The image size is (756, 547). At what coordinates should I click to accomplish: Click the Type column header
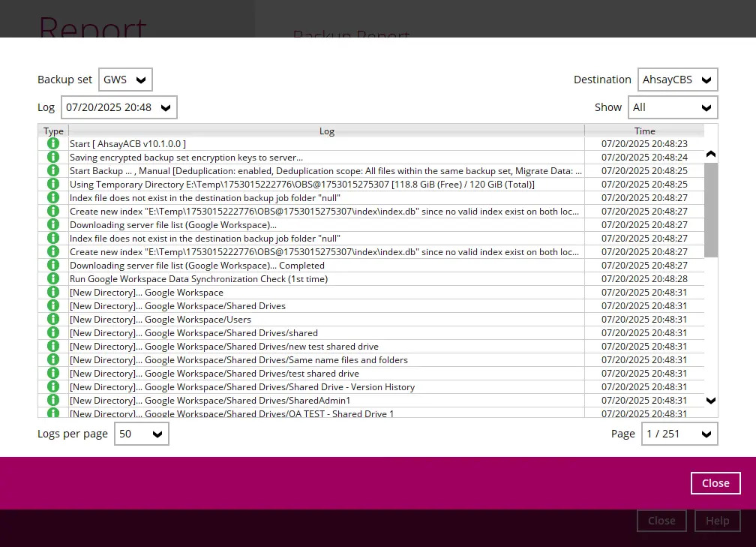click(52, 131)
